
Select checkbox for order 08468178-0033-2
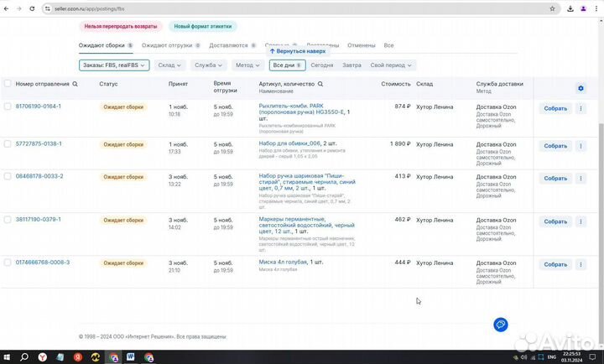tap(8, 176)
